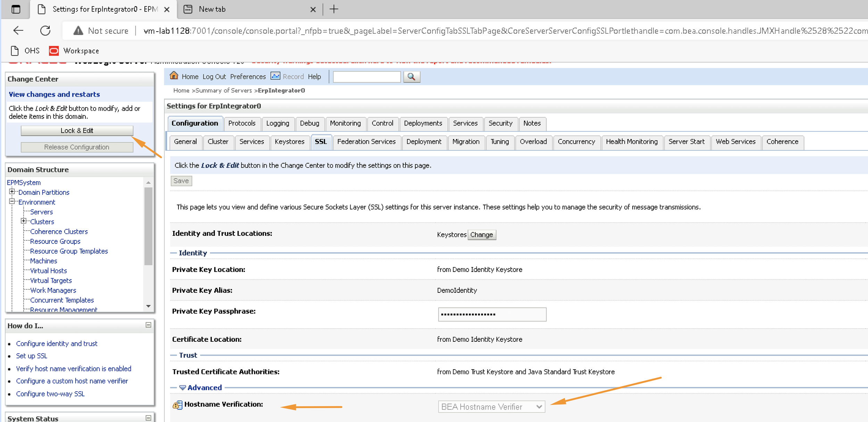Click the browser refresh icon
This screenshot has width=868, height=422.
(x=45, y=31)
